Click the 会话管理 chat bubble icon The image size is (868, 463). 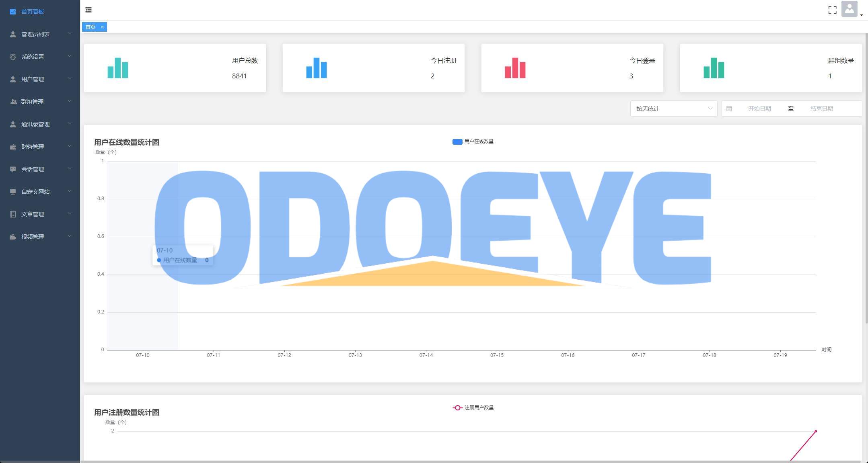[13, 169]
